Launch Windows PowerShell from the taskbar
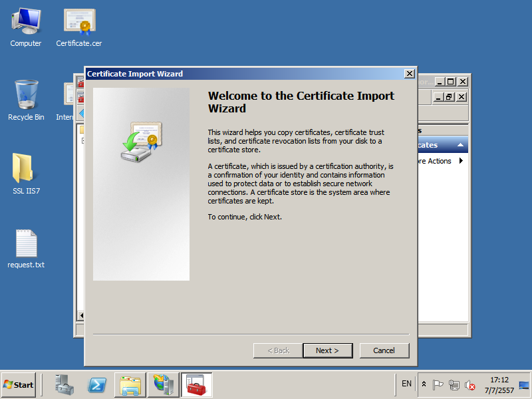The height and width of the screenshot is (399, 532). 98,384
